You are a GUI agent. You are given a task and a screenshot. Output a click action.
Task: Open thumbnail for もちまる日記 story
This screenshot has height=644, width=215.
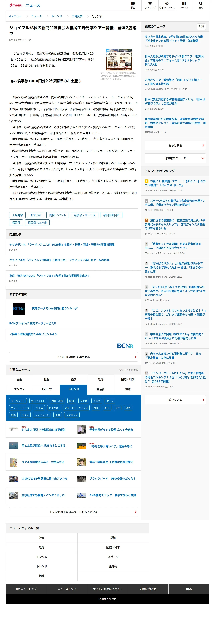tap(14, 429)
